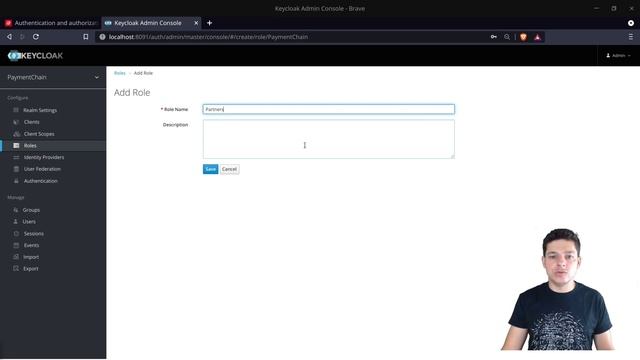Screen dimensions: 640x360
Task: Focus the Role Name input field
Action: pyautogui.click(x=329, y=109)
